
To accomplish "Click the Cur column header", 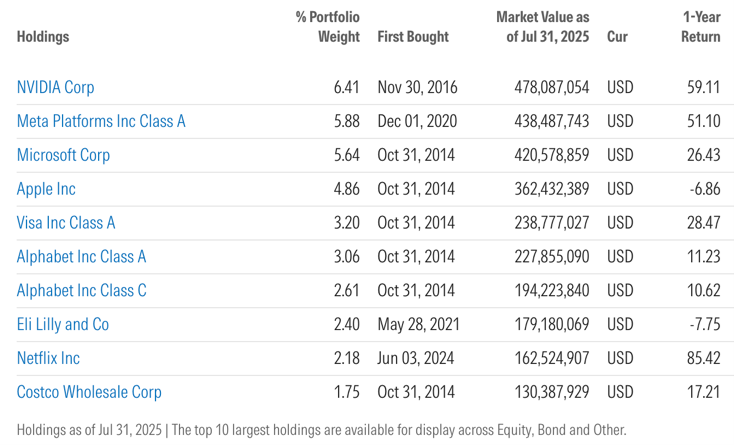I will (617, 36).
